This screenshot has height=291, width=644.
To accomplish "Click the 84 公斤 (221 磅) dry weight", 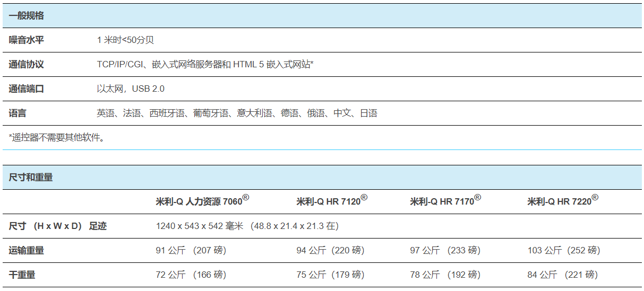I will coord(562,275).
